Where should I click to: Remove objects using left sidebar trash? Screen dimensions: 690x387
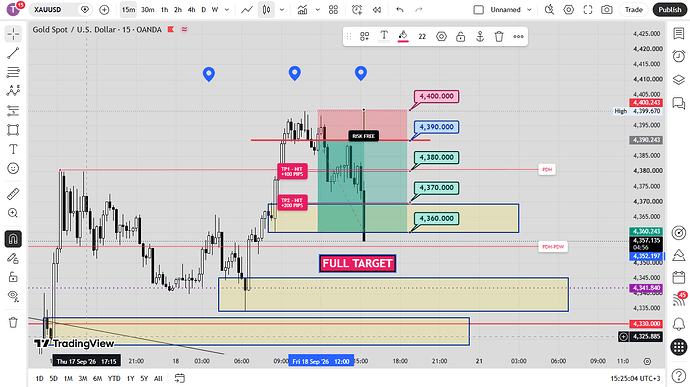pos(13,322)
